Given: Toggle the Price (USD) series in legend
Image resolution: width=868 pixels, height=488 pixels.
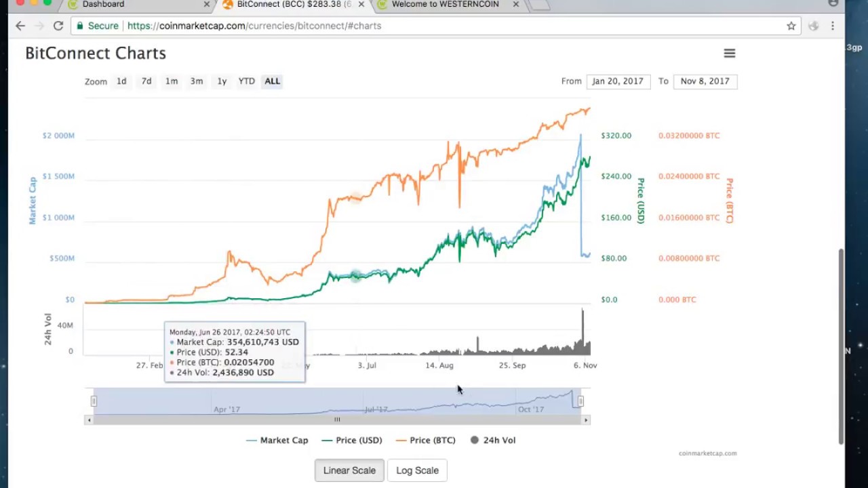Looking at the screenshot, I should tap(352, 441).
